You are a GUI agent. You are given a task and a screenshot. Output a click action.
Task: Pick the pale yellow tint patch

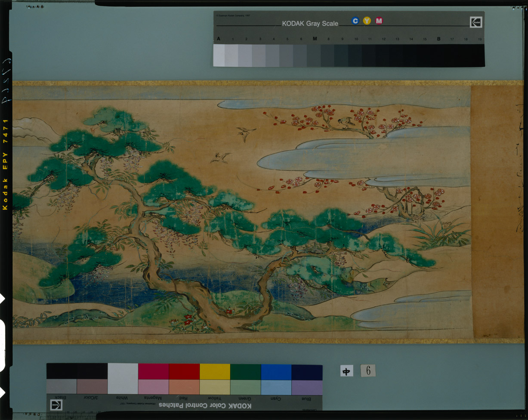pos(215,387)
